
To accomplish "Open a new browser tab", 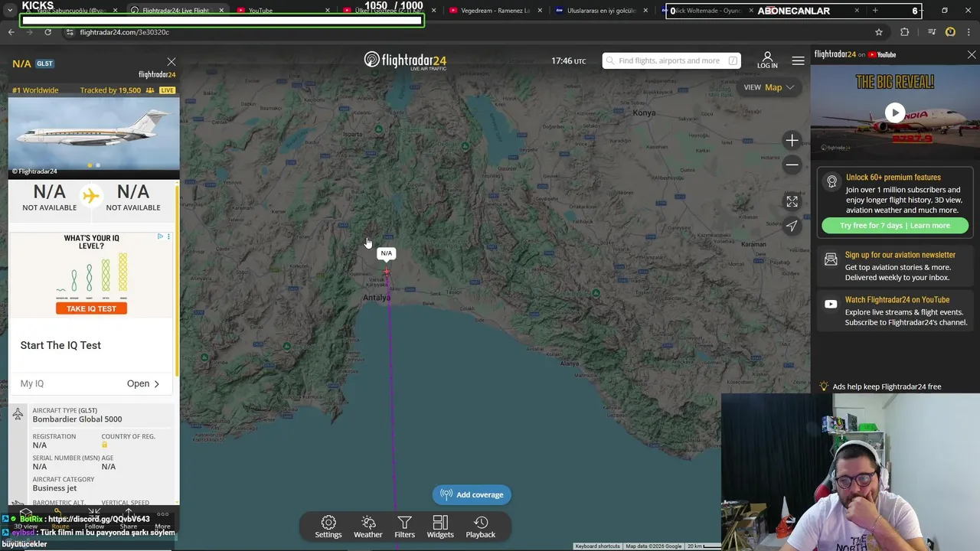I will [x=875, y=11].
